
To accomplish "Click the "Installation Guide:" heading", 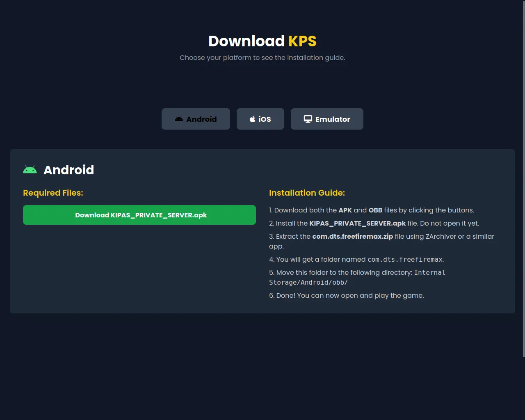I will [307, 193].
